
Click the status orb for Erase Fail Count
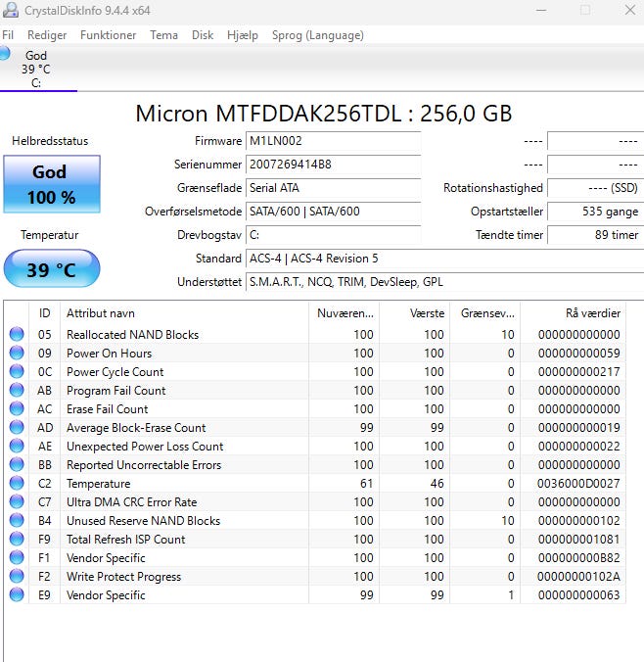coord(17,409)
